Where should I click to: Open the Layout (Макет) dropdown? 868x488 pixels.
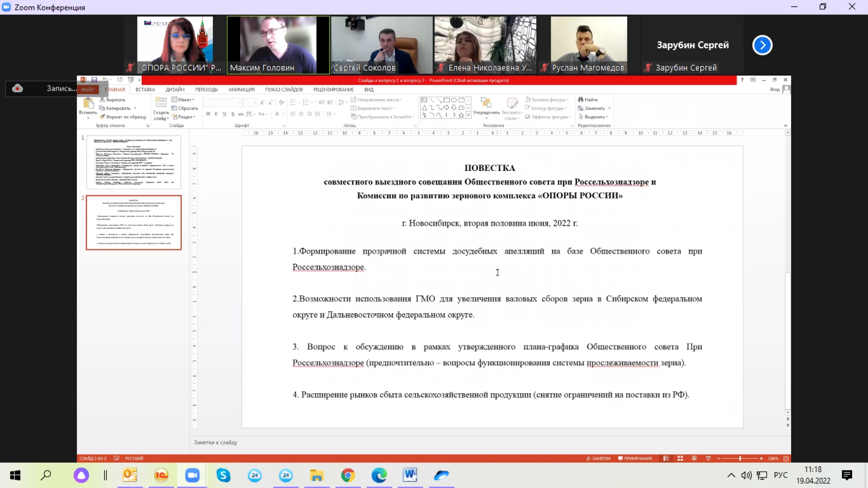pos(183,99)
